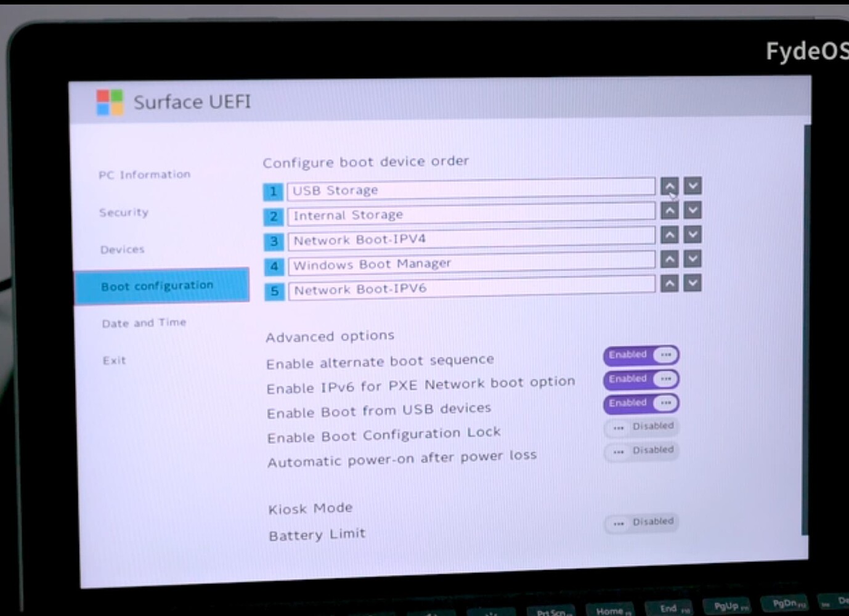Viewport: 849px width, 616px height.
Task: Move Internal Storage down in boot order
Action: pyautogui.click(x=693, y=210)
